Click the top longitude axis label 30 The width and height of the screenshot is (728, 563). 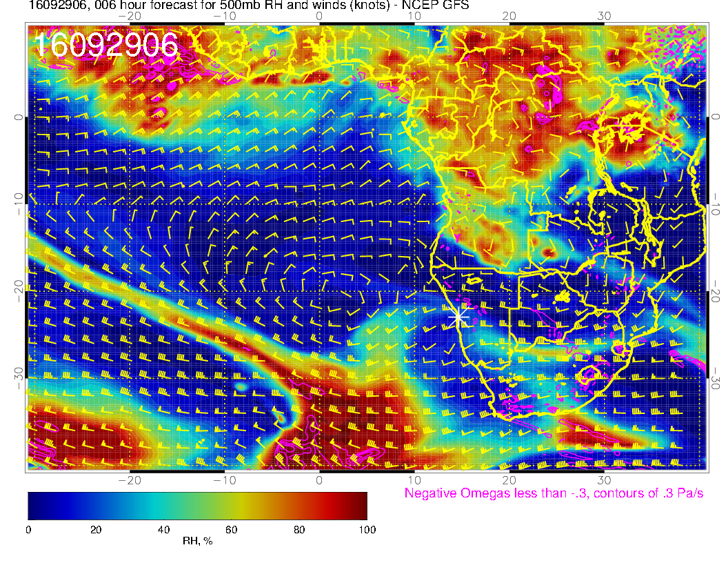(x=604, y=16)
